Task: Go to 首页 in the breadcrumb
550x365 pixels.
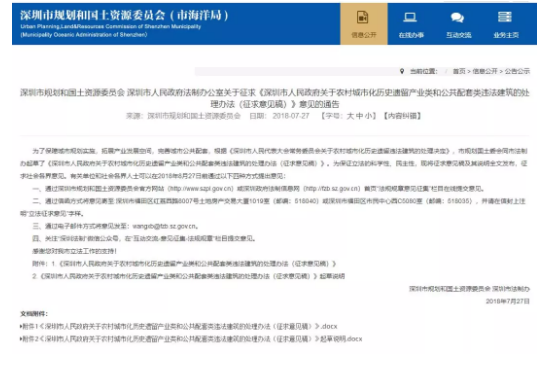Action: pos(459,71)
